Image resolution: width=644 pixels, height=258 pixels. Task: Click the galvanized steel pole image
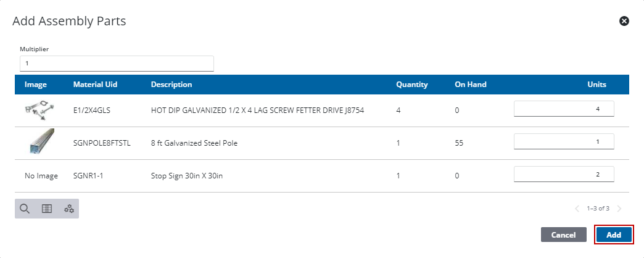click(x=41, y=143)
